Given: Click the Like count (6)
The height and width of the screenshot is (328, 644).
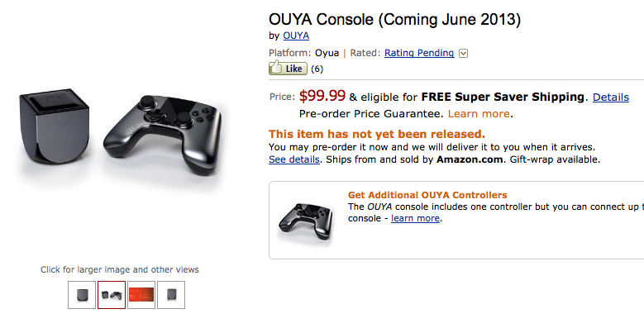Looking at the screenshot, I should point(317,69).
